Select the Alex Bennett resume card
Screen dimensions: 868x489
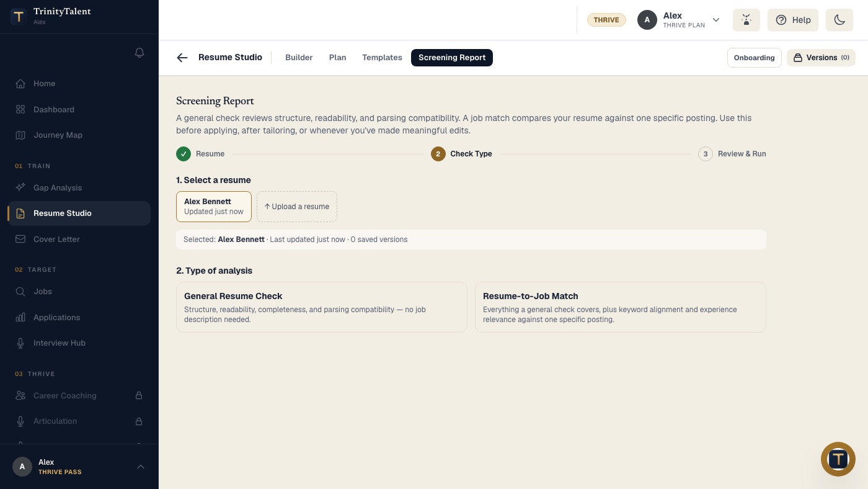214,207
